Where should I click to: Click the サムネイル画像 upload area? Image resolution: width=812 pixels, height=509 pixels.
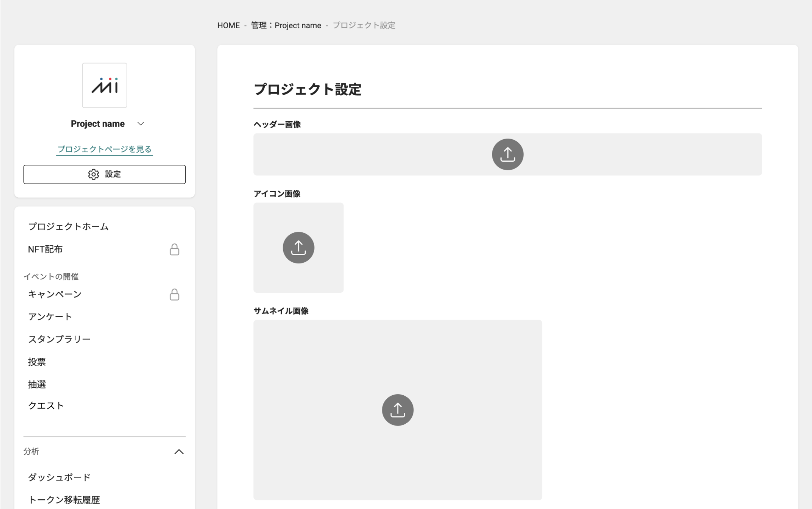point(397,410)
